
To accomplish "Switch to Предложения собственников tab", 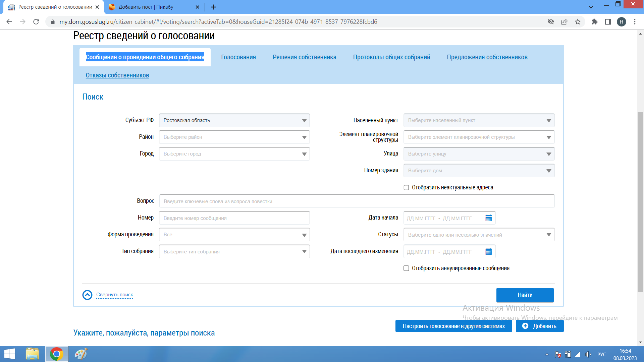I will [487, 57].
